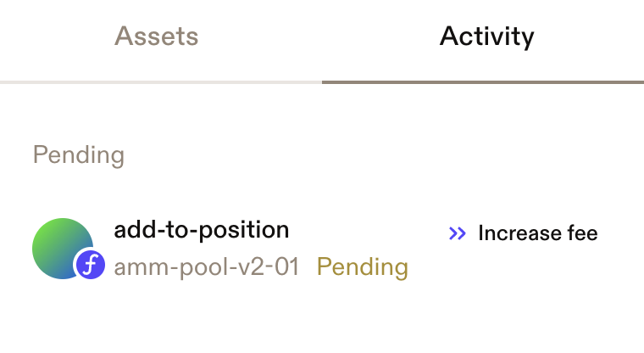This screenshot has height=353, width=644.
Task: Open the add-to-position transaction title
Action: point(202,230)
